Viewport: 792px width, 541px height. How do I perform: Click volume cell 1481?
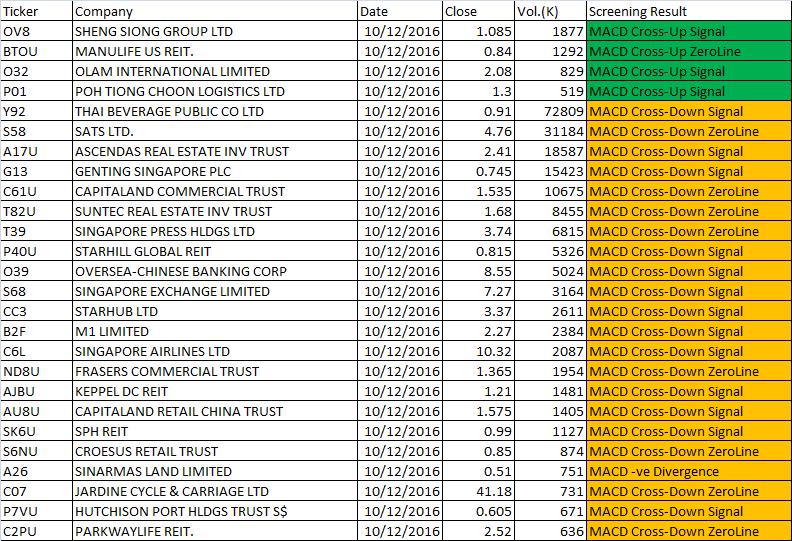tap(551, 391)
